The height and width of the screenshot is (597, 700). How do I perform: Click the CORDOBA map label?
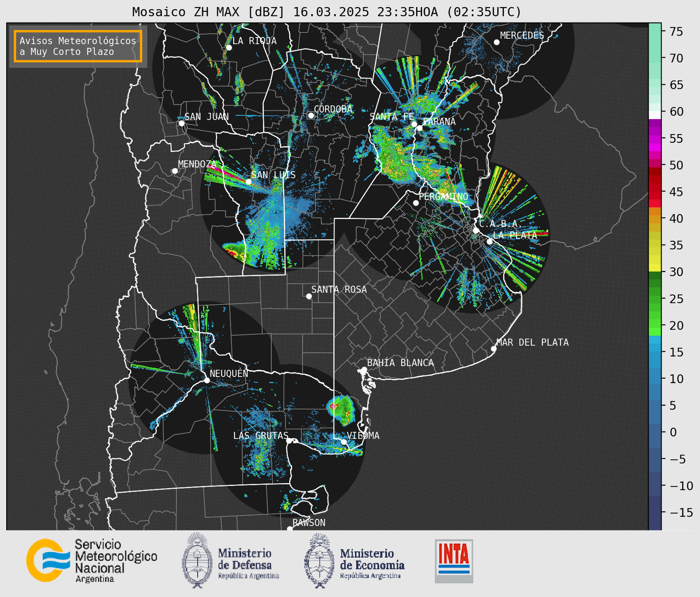(333, 109)
